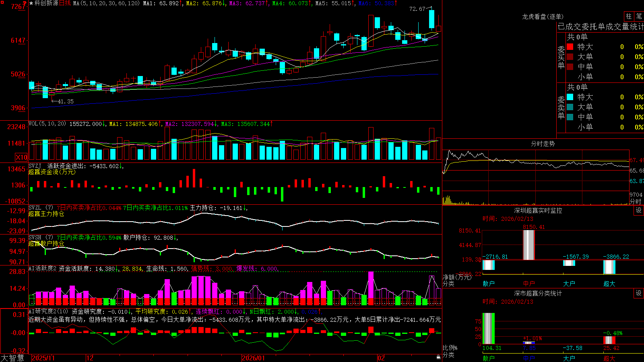
Task: Click the red 特大 buy-order color swatch
Action: coord(570,47)
